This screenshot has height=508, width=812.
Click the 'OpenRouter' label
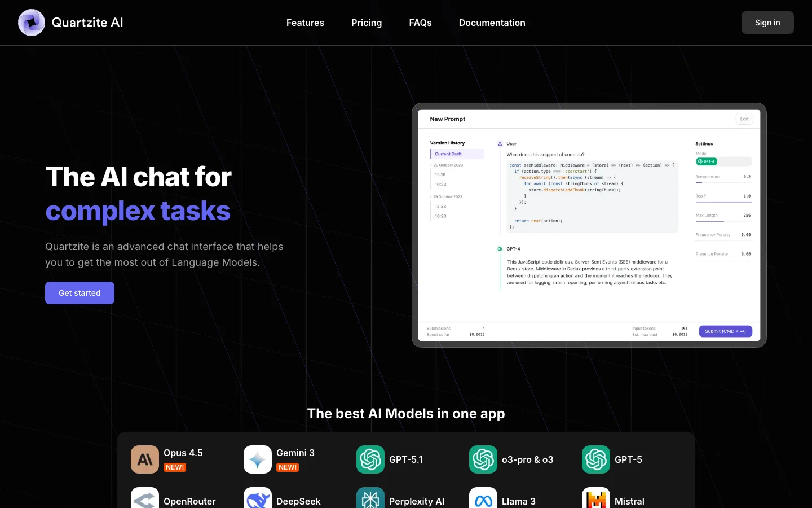[x=189, y=501]
